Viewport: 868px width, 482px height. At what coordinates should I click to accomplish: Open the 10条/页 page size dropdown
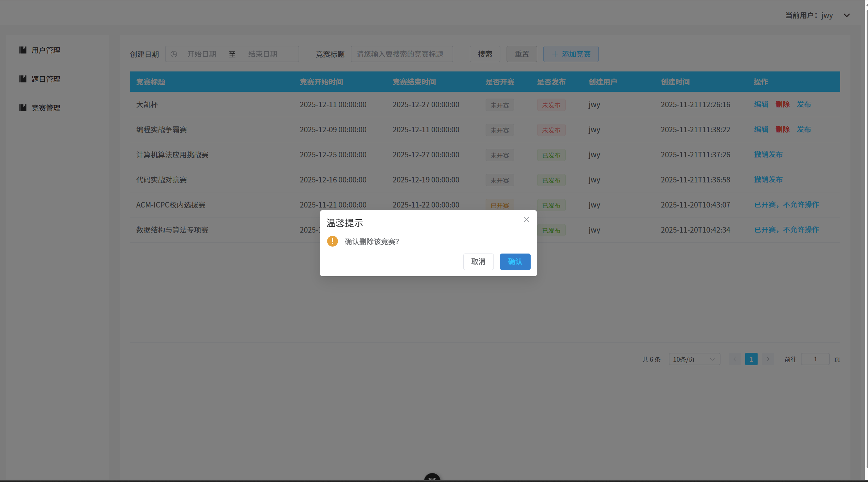pos(694,359)
